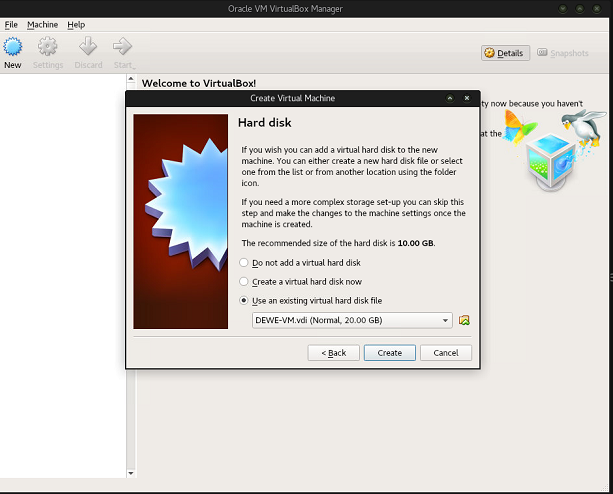Click the scroll down arrow of VM list

131,473
